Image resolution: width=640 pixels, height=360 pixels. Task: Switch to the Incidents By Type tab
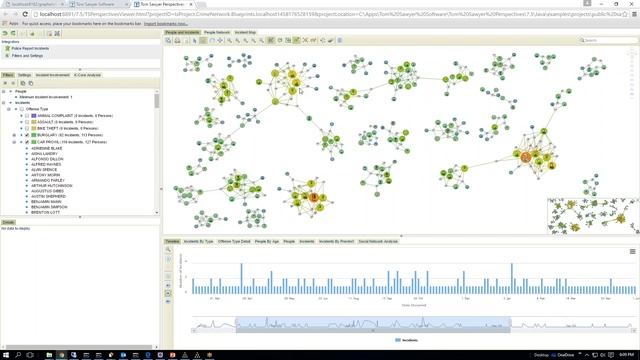pos(198,242)
